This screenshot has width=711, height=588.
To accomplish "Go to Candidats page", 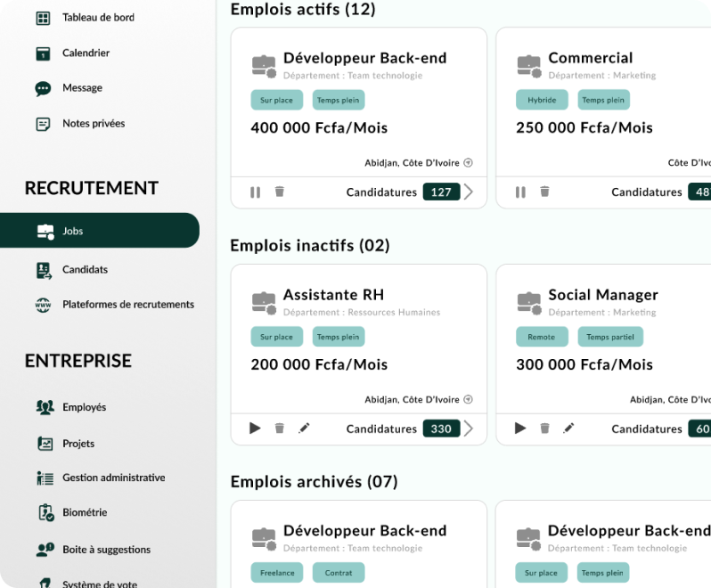I will (85, 270).
